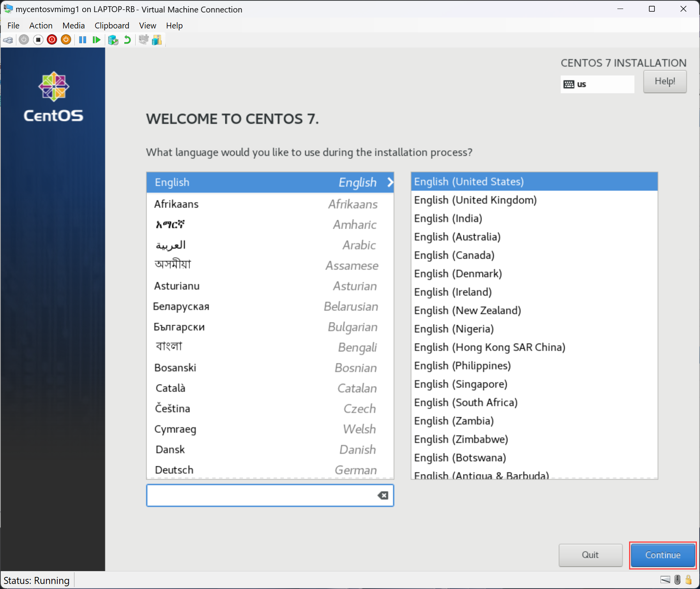Pause the running virtual machine

click(x=82, y=39)
